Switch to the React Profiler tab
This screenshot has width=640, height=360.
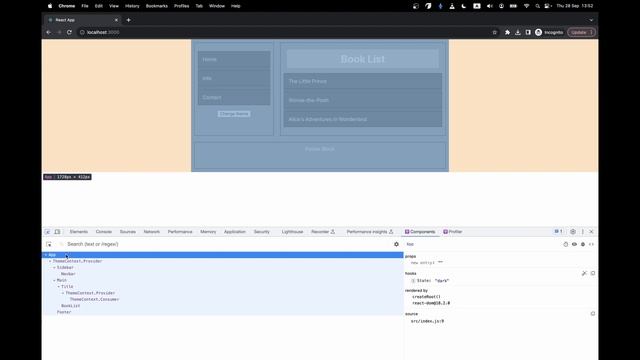[453, 232]
